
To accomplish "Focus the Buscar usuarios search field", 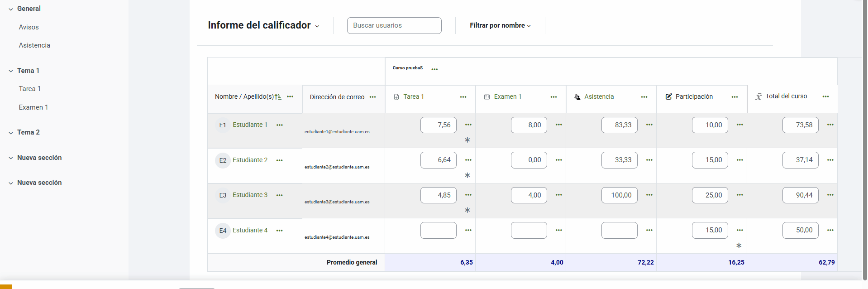I will coord(394,25).
